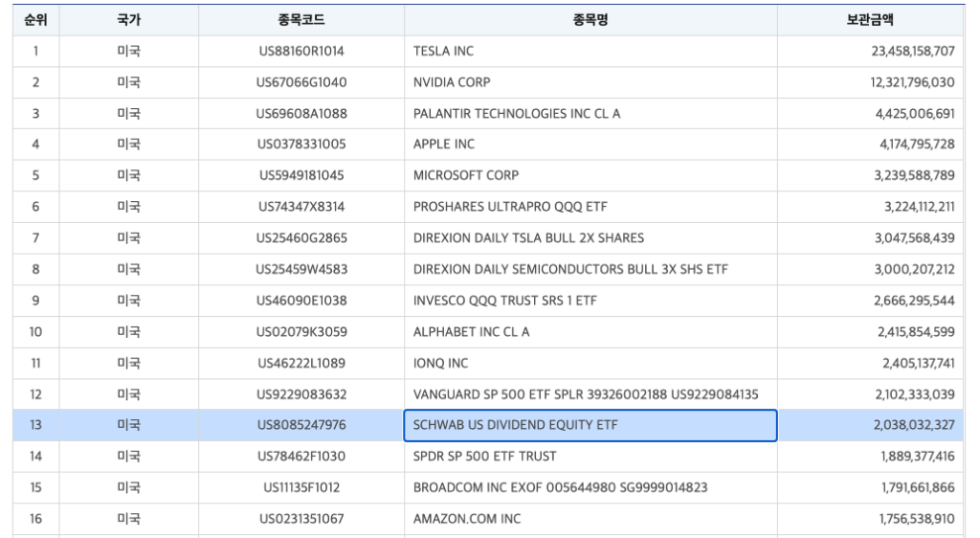The height and width of the screenshot is (538, 980).
Task: Select the IONQ INC cell
Action: [x=590, y=363]
